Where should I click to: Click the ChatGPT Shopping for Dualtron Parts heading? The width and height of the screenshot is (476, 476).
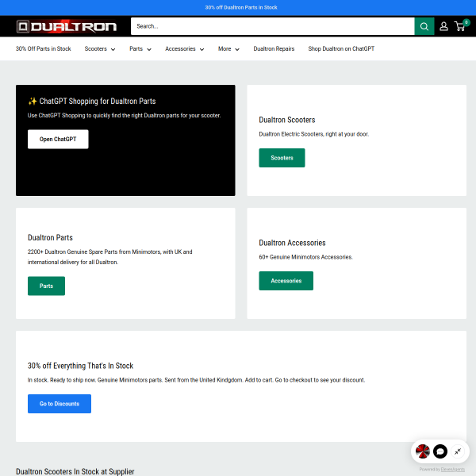92,101
